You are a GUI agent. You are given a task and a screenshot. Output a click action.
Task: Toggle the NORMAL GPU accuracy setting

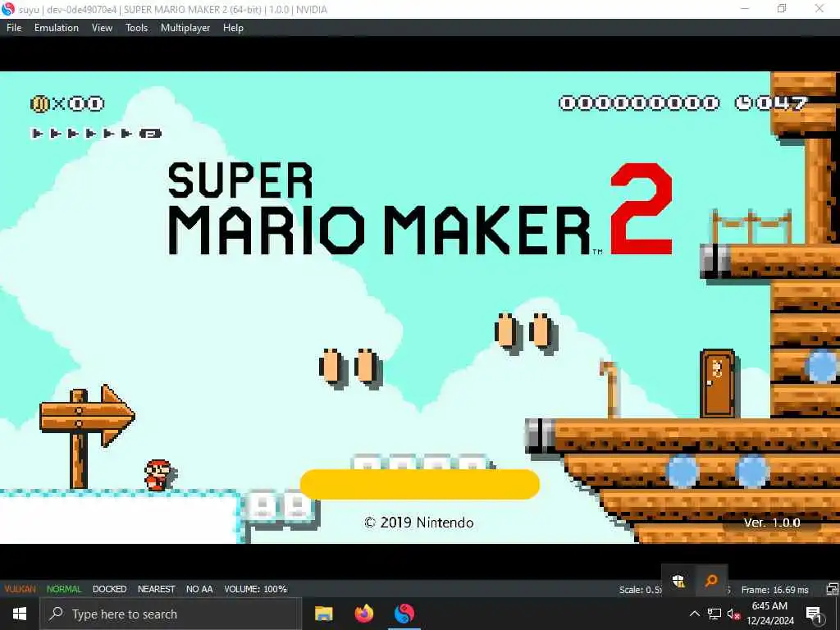(x=64, y=589)
